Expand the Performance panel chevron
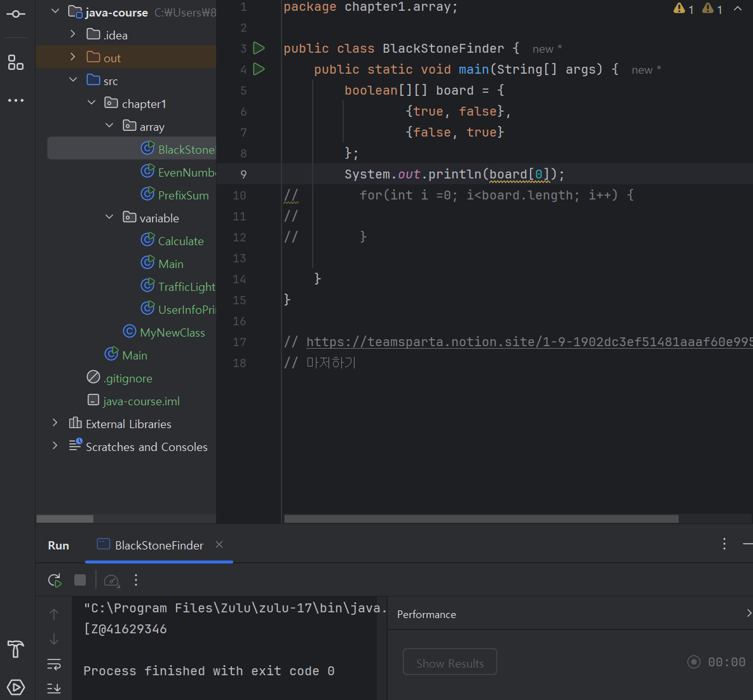The width and height of the screenshot is (753, 700). pyautogui.click(x=748, y=613)
